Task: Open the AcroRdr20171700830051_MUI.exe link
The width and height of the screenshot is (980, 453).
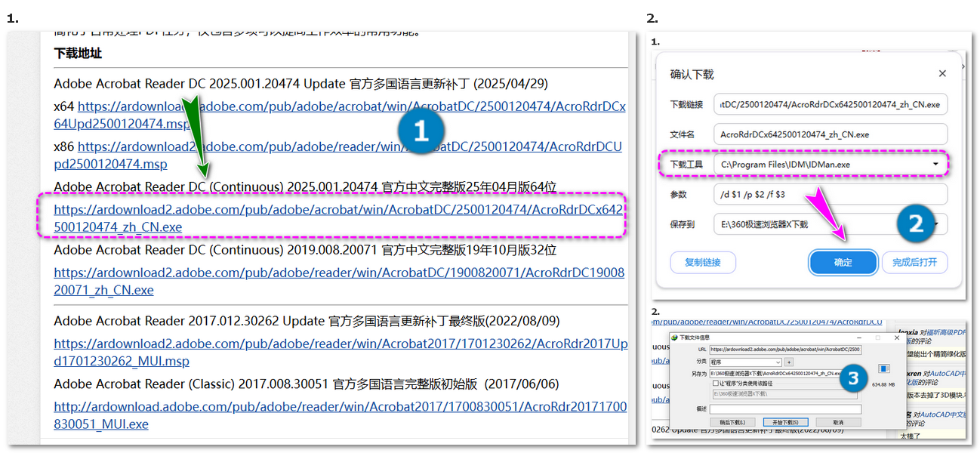Action: pos(341,415)
